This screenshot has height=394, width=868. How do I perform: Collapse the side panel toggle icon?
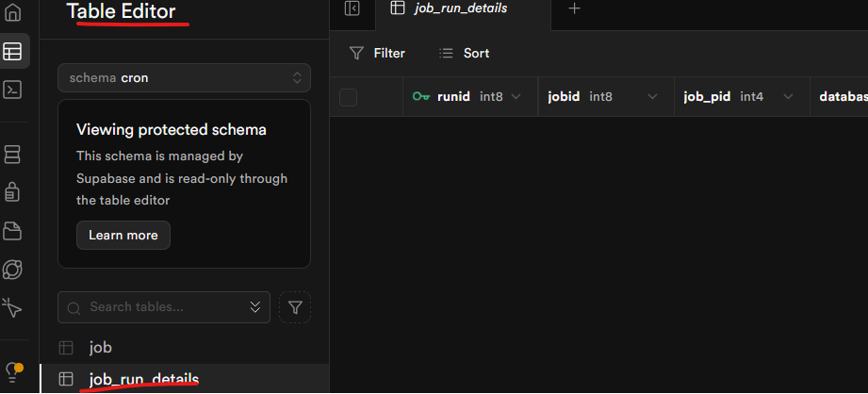click(x=352, y=8)
